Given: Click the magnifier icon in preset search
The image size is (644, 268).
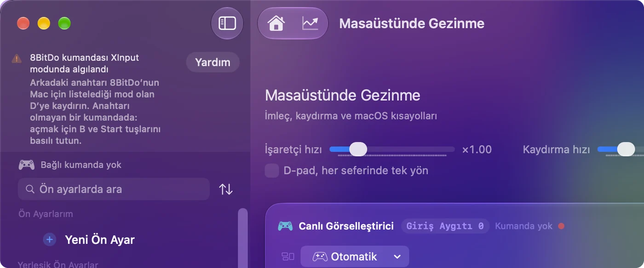Looking at the screenshot, I should (30, 189).
